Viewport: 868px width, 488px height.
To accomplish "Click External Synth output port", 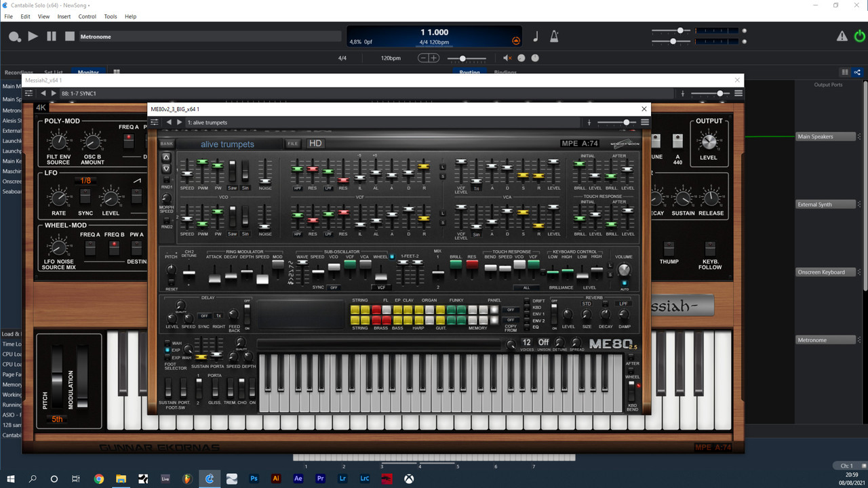I will click(826, 204).
